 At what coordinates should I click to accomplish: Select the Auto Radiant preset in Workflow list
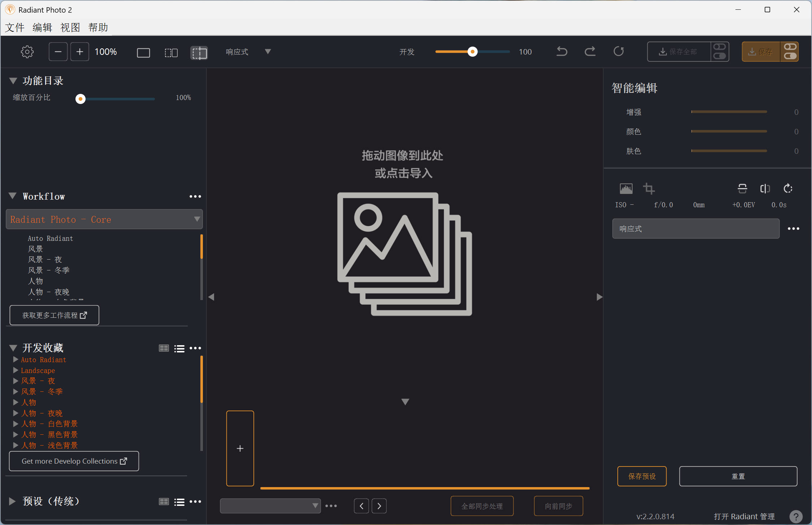tap(51, 238)
